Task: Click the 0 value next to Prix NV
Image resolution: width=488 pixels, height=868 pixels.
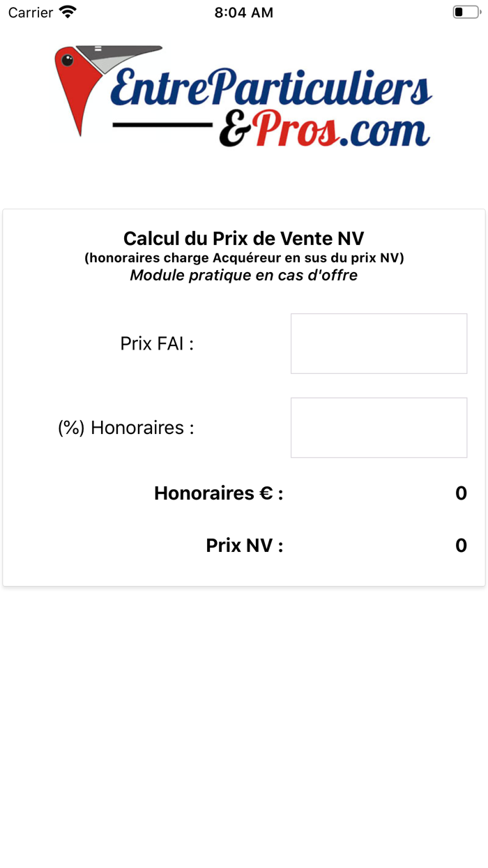Action: [461, 545]
